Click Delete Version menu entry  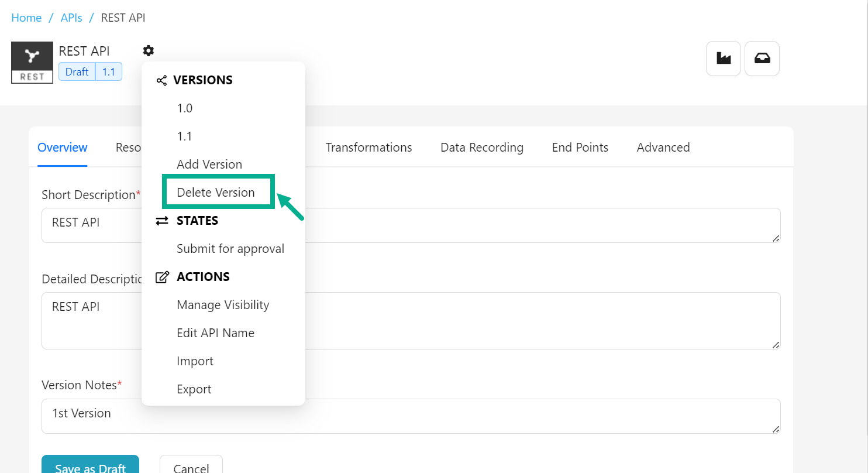tap(216, 193)
